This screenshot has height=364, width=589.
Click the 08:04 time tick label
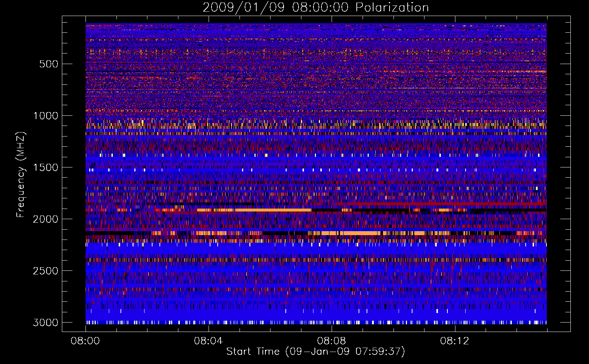click(x=209, y=341)
